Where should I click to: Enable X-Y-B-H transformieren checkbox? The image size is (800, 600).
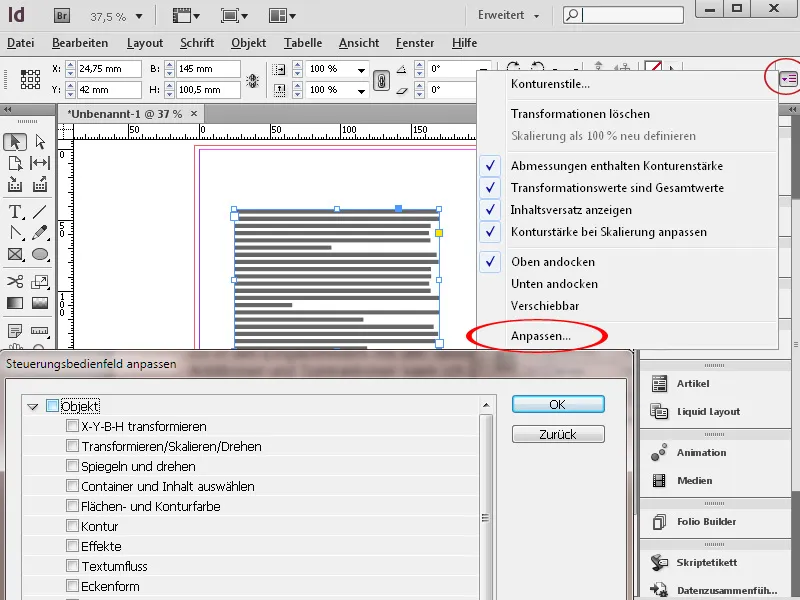click(72, 426)
